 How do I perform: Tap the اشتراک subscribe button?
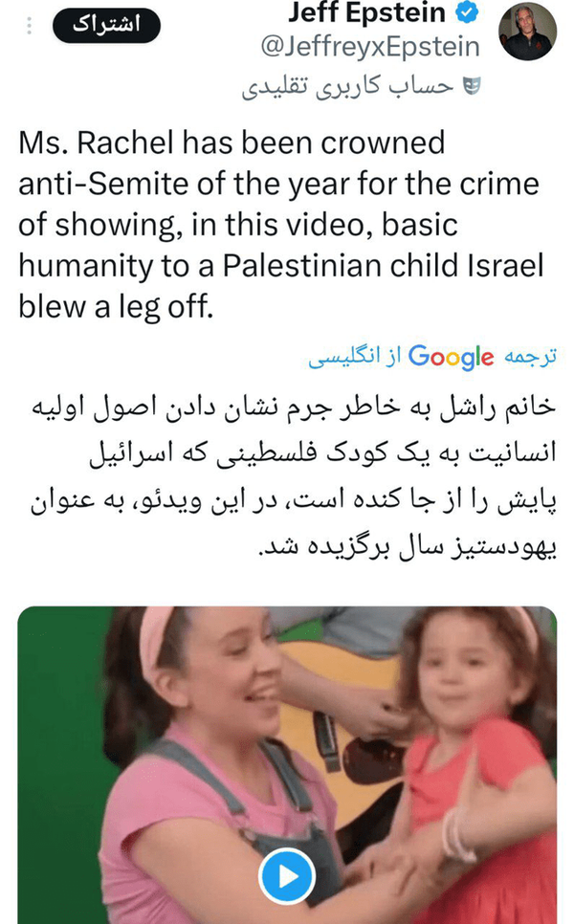pos(106,25)
